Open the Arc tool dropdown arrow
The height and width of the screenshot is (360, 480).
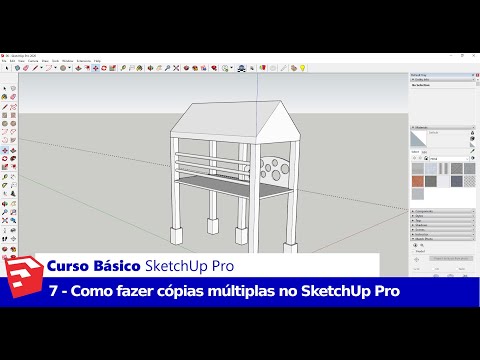click(55, 68)
